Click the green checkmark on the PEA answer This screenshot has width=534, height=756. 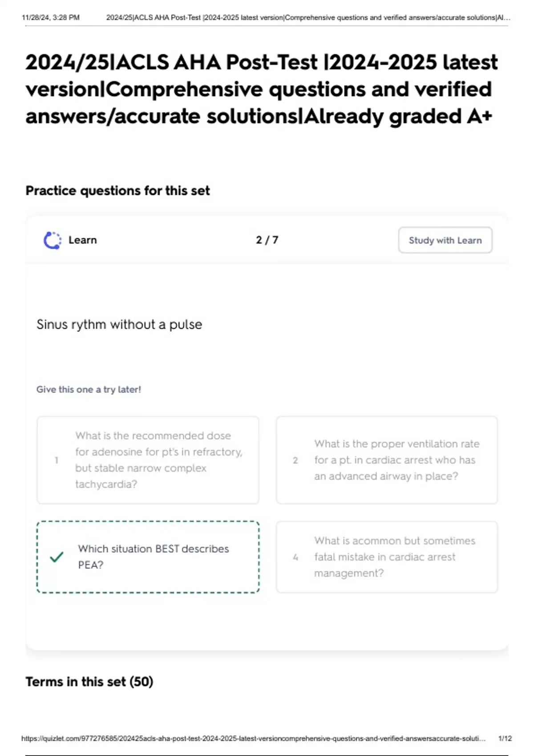click(x=57, y=557)
